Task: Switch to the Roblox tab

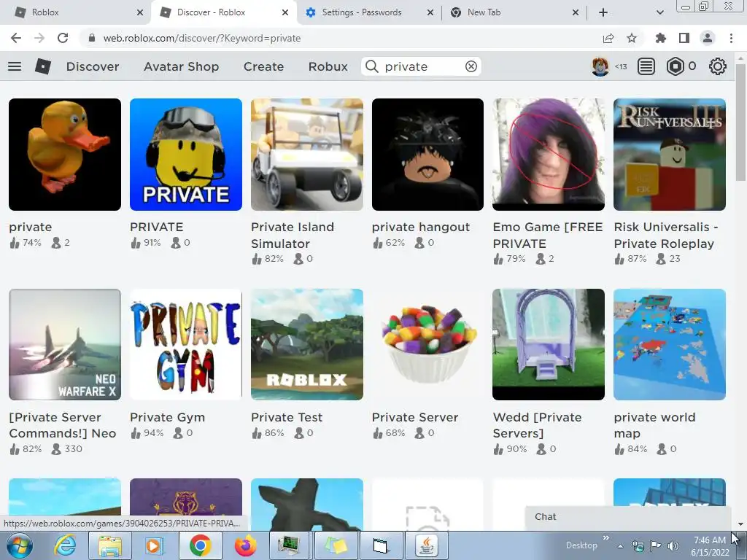Action: 76,12
